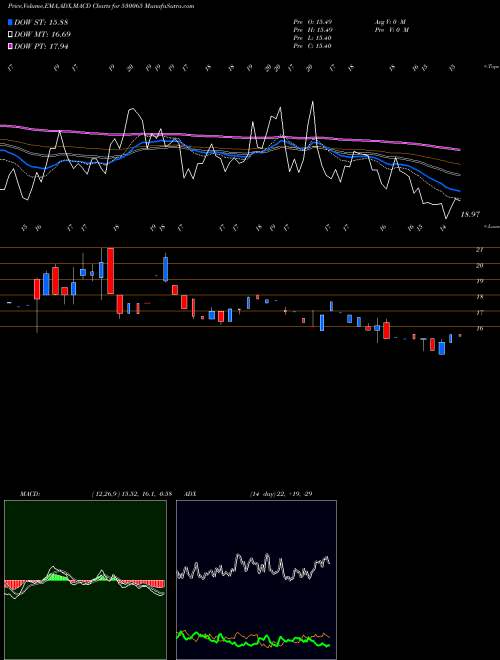Click the 'Avg V: 0 M' volume text
Screen dimensions: 500x660
click(x=390, y=22)
